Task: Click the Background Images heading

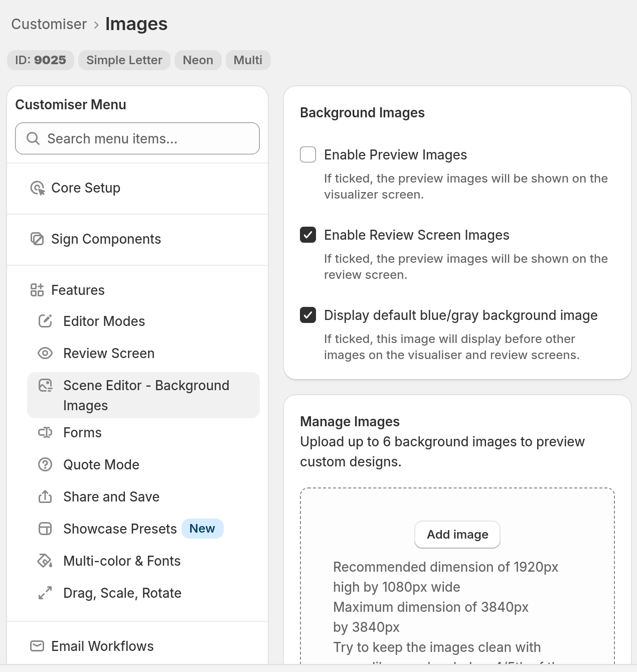Action: coord(362,113)
